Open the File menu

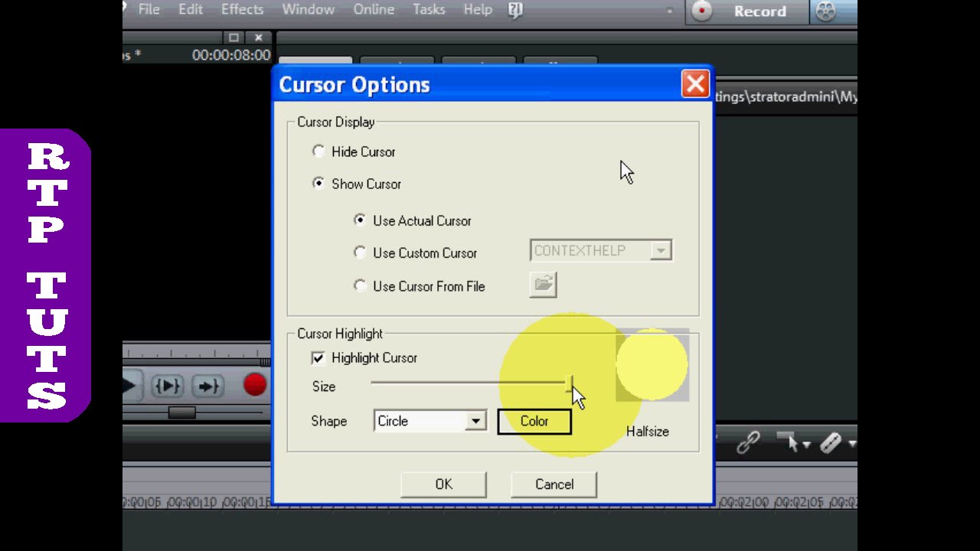pyautogui.click(x=149, y=9)
